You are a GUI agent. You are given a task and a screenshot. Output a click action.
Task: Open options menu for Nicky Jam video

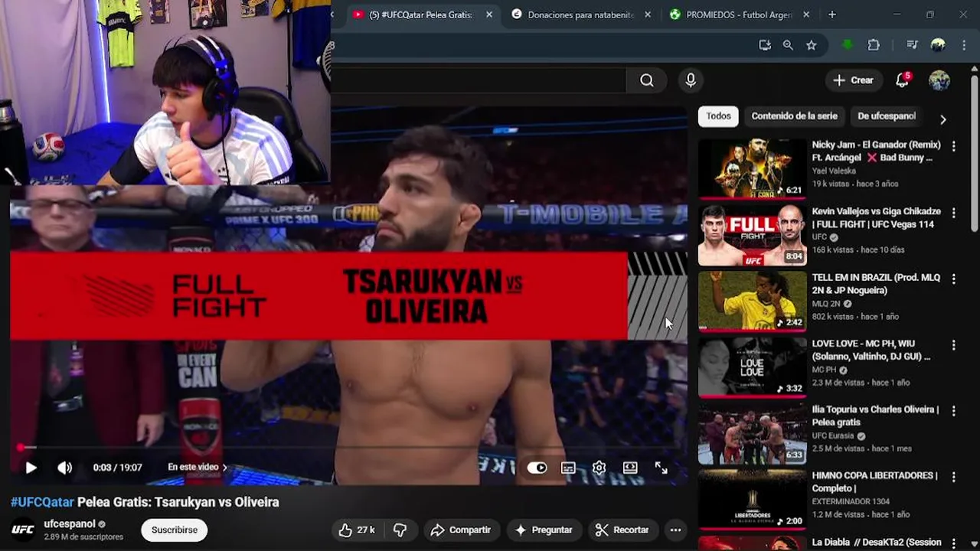(954, 145)
